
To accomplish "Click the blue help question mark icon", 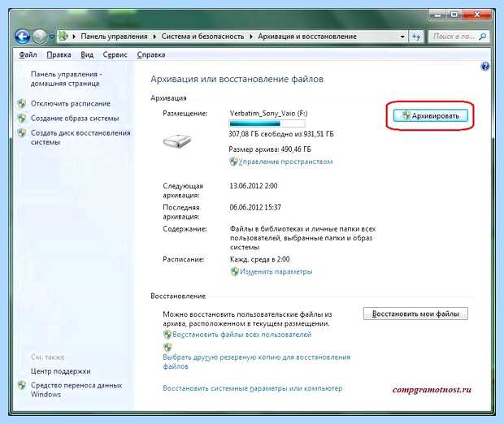I will 484,67.
